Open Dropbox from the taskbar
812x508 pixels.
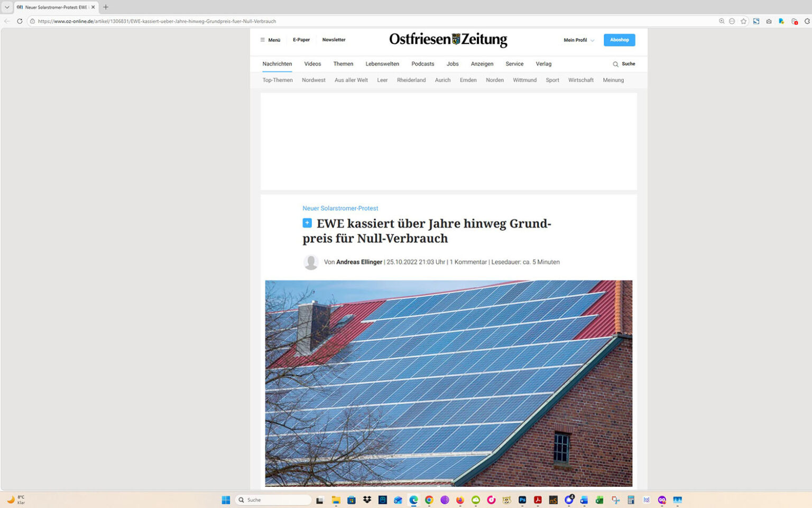point(367,500)
